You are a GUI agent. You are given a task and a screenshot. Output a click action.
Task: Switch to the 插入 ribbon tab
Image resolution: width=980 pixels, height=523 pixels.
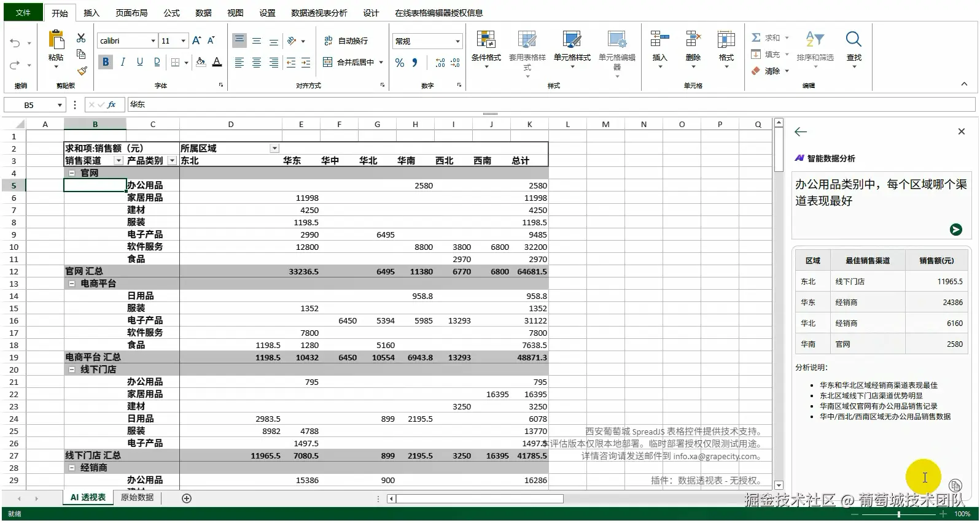click(91, 13)
